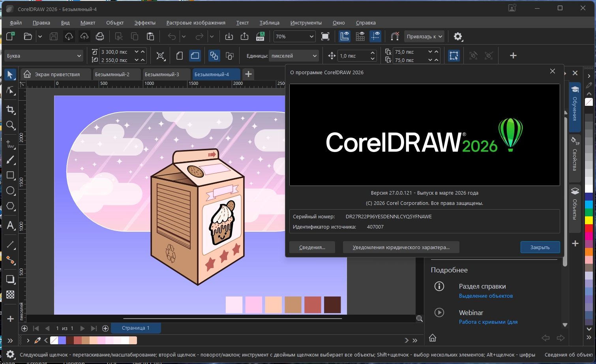Click the Publish to PDF icon
This screenshot has width=596, height=364.
(260, 37)
